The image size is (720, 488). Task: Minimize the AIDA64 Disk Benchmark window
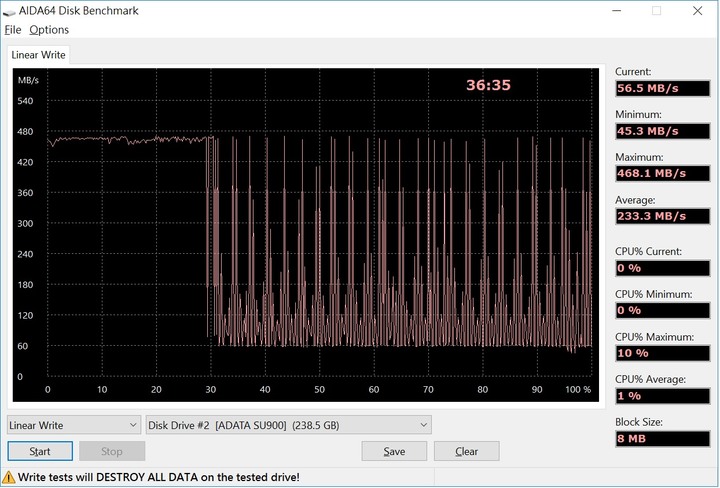pos(617,11)
